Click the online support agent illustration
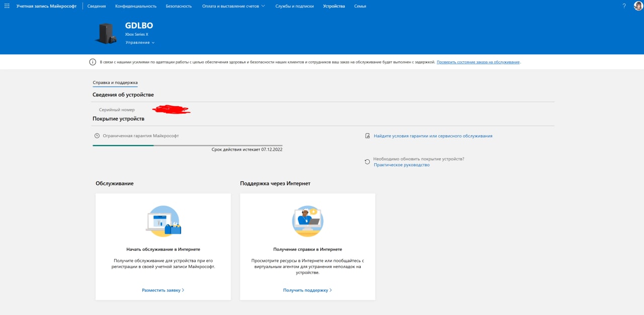644x315 pixels. point(308,221)
